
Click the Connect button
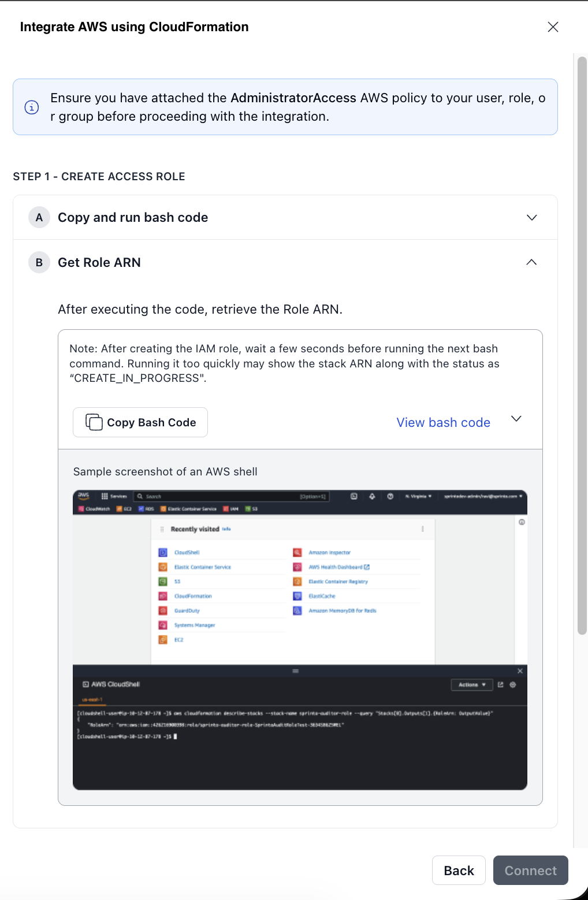point(530,871)
